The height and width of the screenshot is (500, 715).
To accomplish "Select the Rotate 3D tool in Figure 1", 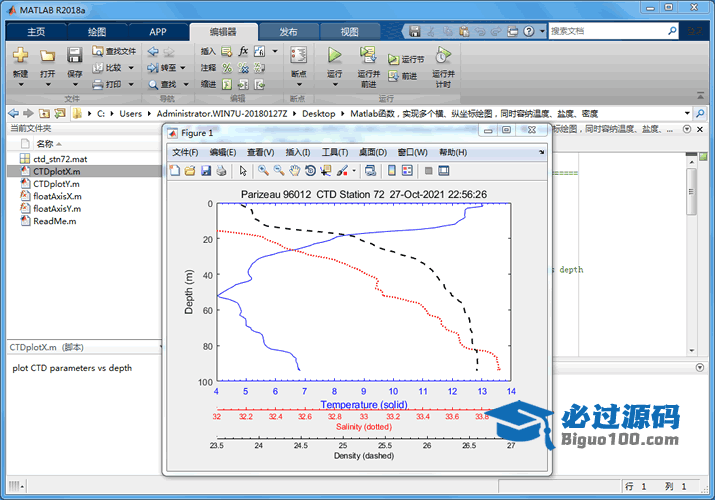I will click(310, 171).
